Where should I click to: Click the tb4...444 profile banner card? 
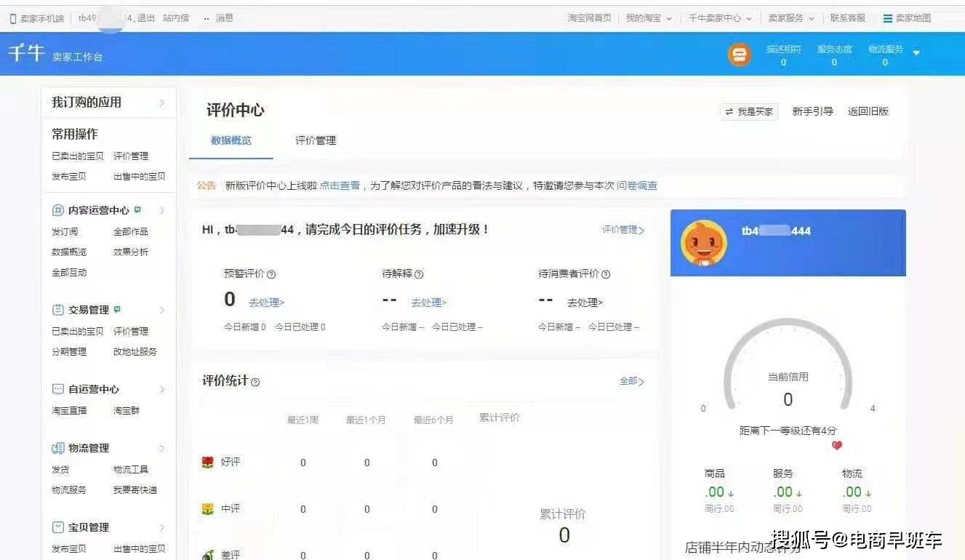click(x=788, y=242)
